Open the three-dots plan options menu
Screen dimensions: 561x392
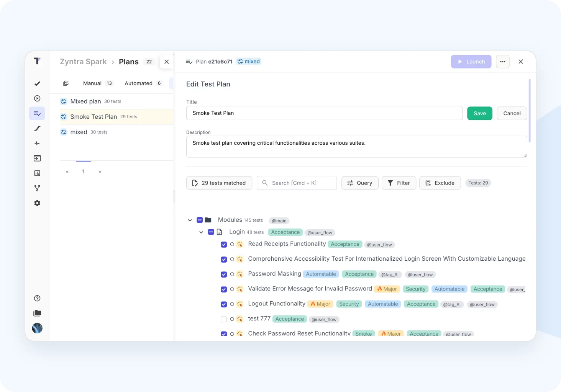click(x=502, y=62)
